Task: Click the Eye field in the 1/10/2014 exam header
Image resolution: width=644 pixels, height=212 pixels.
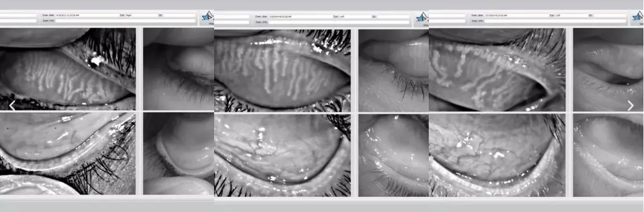Action: [355, 16]
